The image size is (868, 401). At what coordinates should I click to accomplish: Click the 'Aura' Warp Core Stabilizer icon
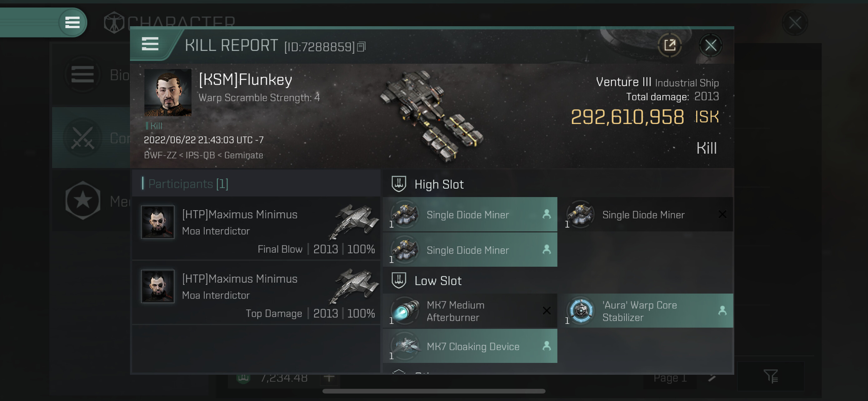click(x=581, y=310)
